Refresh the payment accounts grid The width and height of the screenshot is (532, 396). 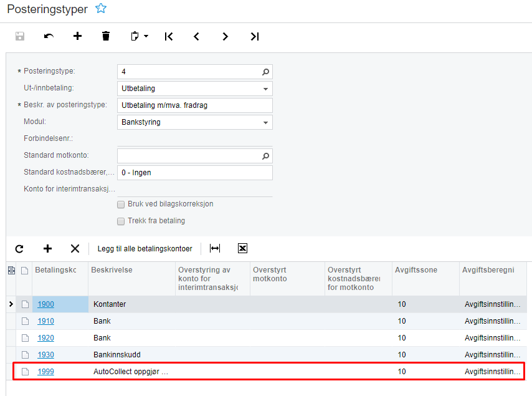pos(19,249)
